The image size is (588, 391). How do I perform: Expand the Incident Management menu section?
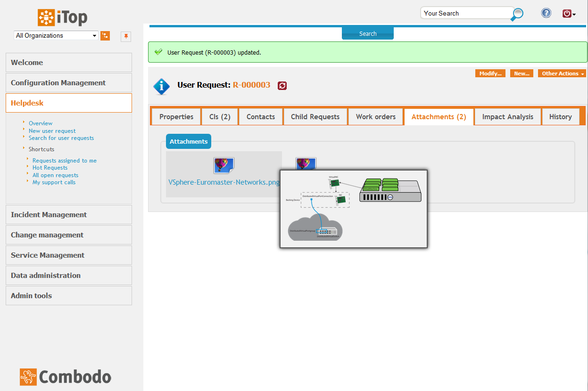(69, 215)
